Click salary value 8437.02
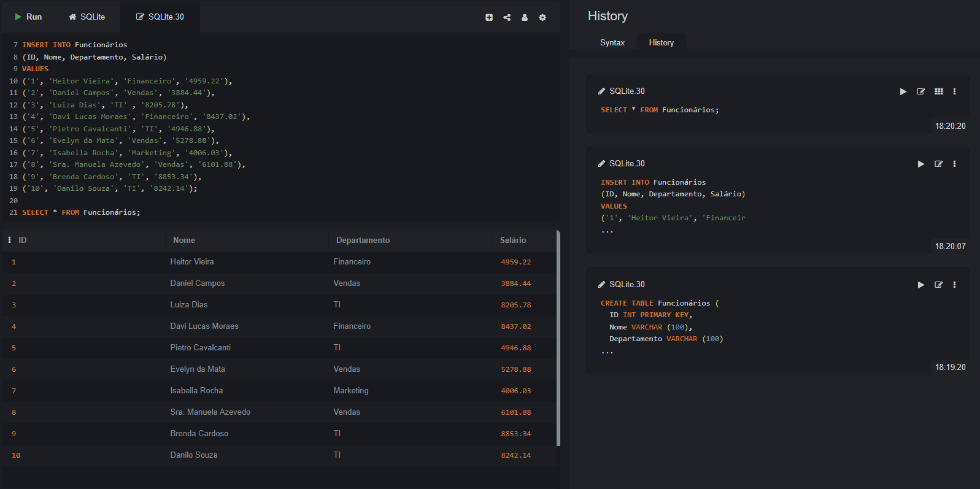 (516, 326)
